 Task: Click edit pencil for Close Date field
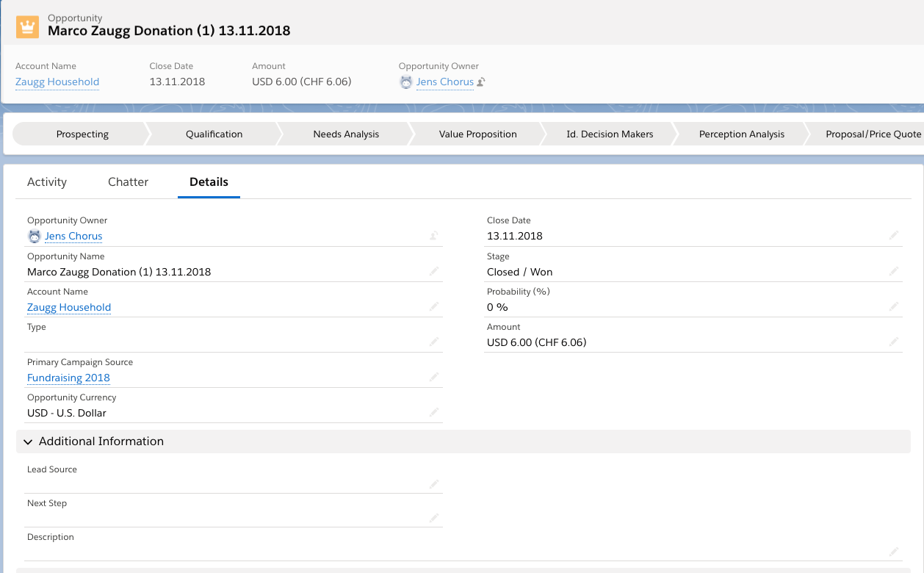tap(894, 236)
